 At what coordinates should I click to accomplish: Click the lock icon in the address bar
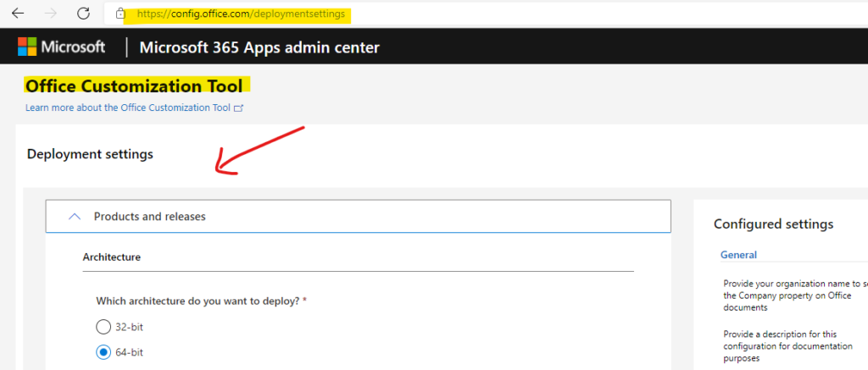(120, 14)
